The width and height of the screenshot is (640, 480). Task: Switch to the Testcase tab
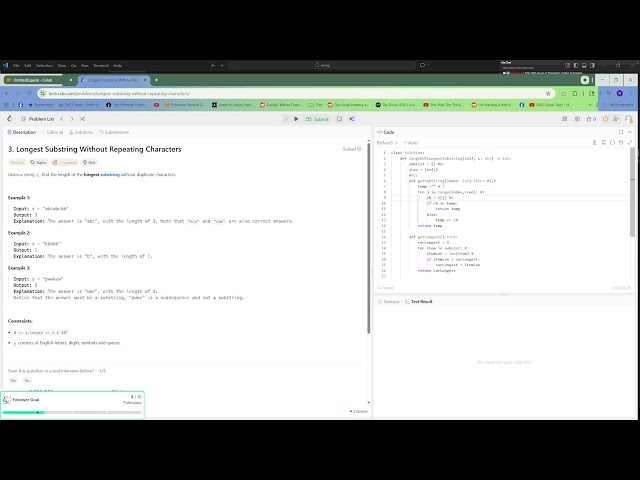(389, 302)
